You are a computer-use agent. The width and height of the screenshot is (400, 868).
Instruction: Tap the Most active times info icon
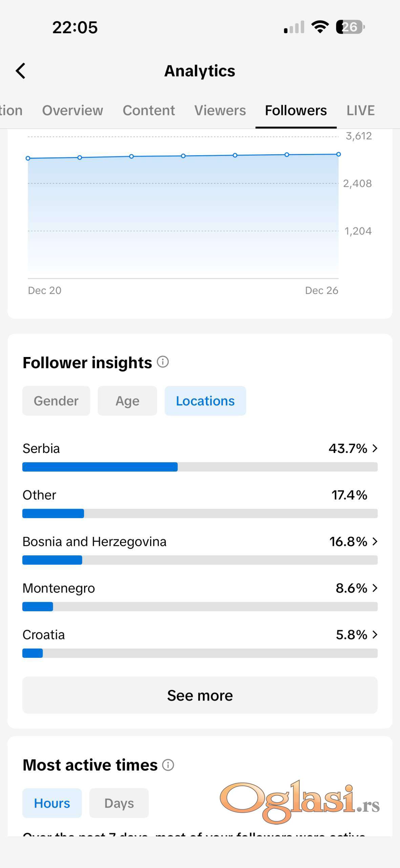pos(168,765)
